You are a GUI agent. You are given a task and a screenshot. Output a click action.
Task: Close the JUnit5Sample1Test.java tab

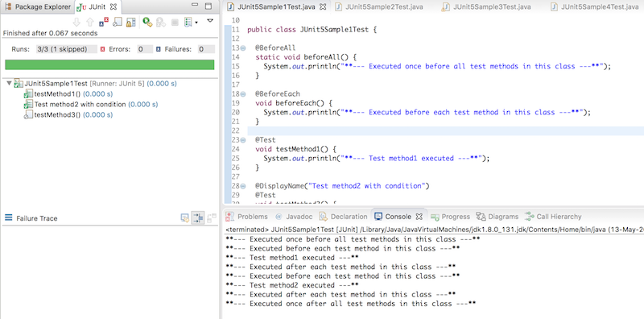pyautogui.click(x=323, y=7)
